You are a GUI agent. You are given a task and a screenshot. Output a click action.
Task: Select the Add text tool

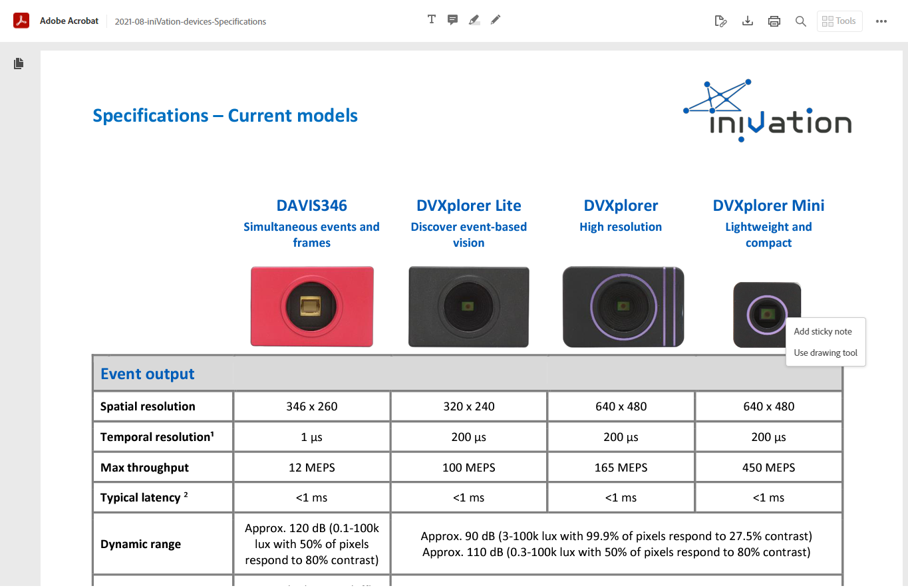pyautogui.click(x=432, y=19)
